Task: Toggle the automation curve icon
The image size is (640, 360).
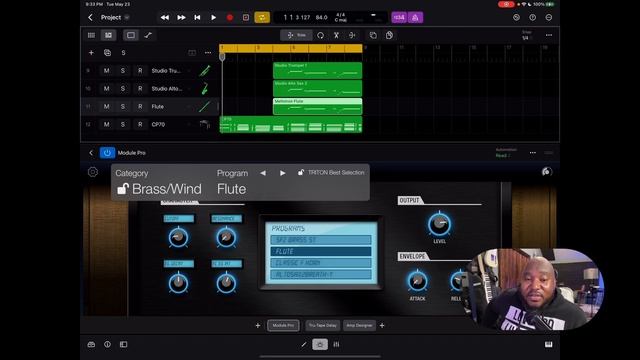Action: 148,36
